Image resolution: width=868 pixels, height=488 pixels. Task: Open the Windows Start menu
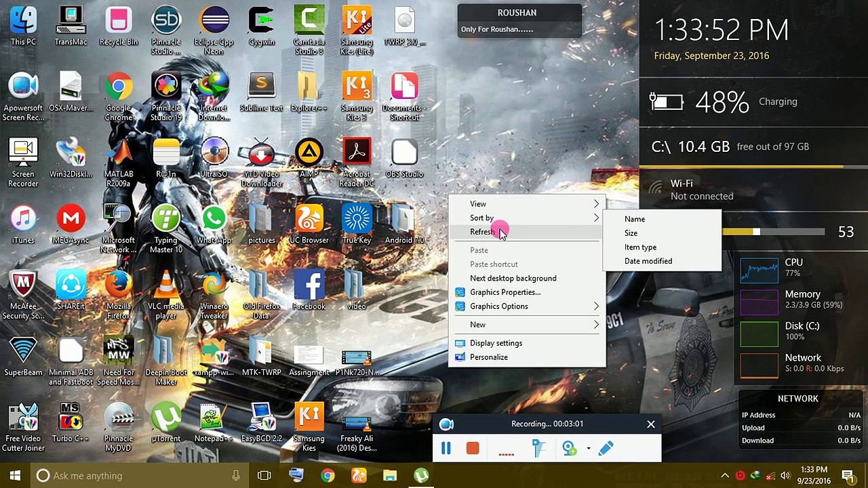[16, 476]
